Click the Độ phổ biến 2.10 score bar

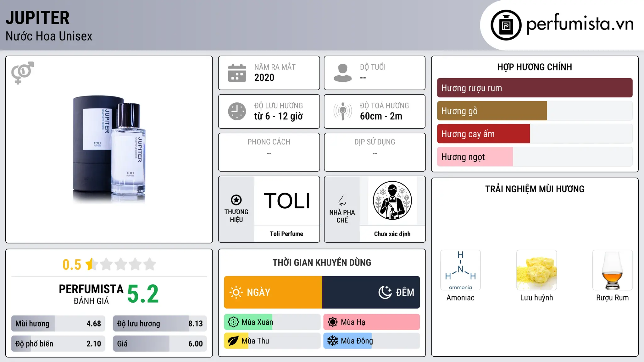tap(58, 344)
